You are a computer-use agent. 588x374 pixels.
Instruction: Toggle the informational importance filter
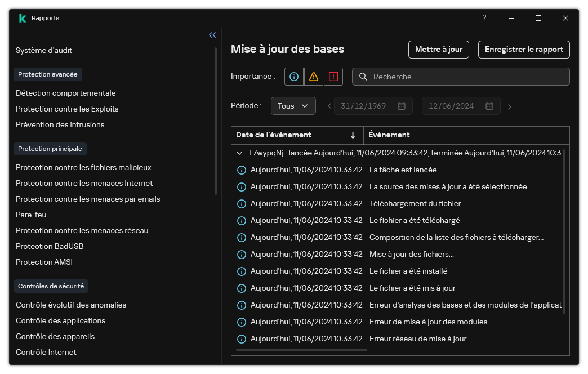point(294,77)
